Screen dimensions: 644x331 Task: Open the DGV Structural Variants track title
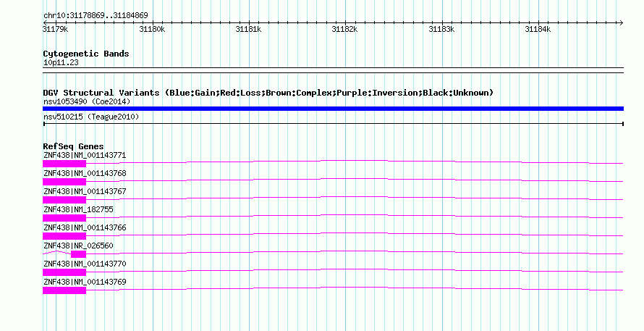268,93
